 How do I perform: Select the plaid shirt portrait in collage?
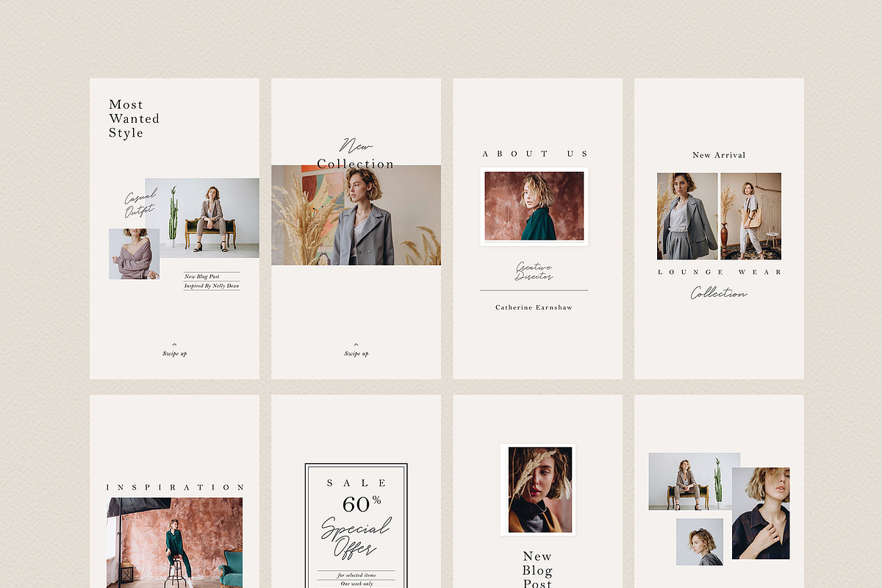(x=761, y=513)
